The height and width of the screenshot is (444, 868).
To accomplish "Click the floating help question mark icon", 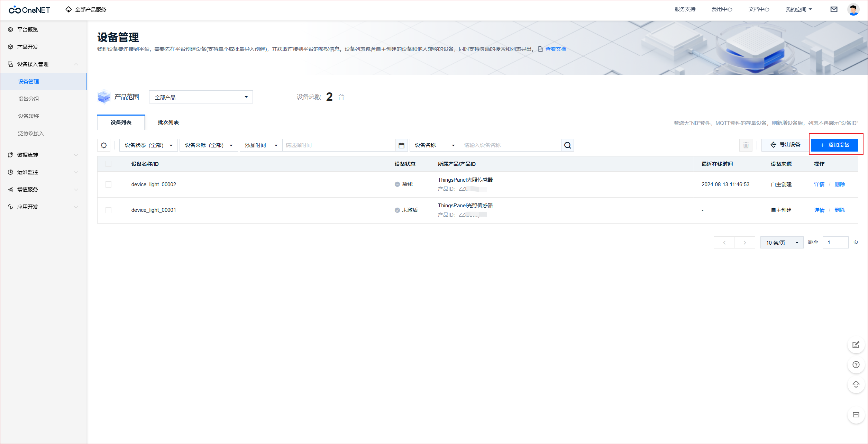I will 856,365.
